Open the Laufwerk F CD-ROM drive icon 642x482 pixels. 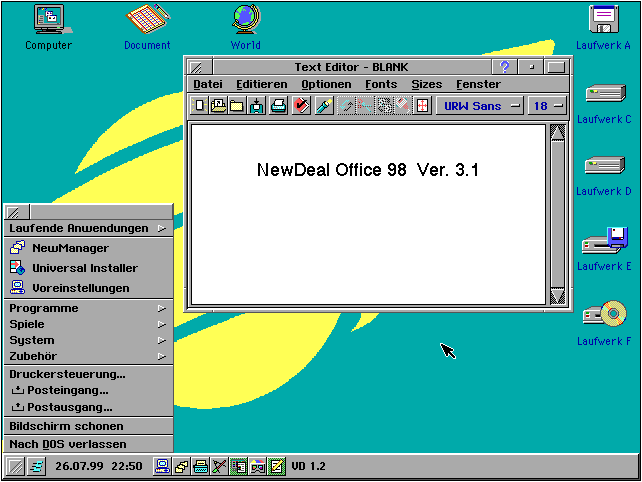[604, 315]
